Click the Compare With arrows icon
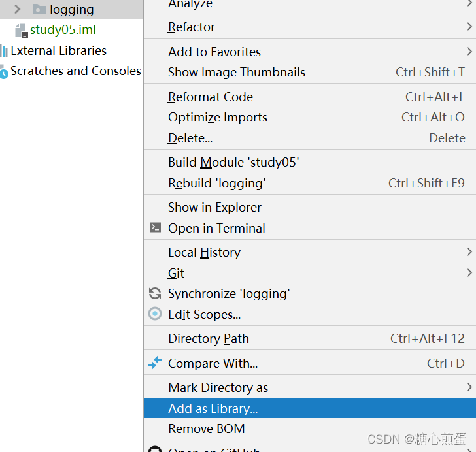The height and width of the screenshot is (452, 476). (155, 363)
